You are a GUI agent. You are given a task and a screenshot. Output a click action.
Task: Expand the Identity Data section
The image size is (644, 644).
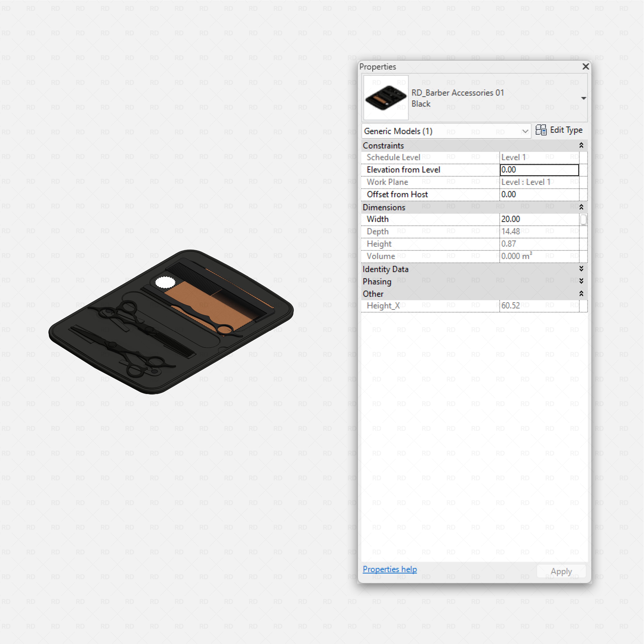pyautogui.click(x=581, y=269)
